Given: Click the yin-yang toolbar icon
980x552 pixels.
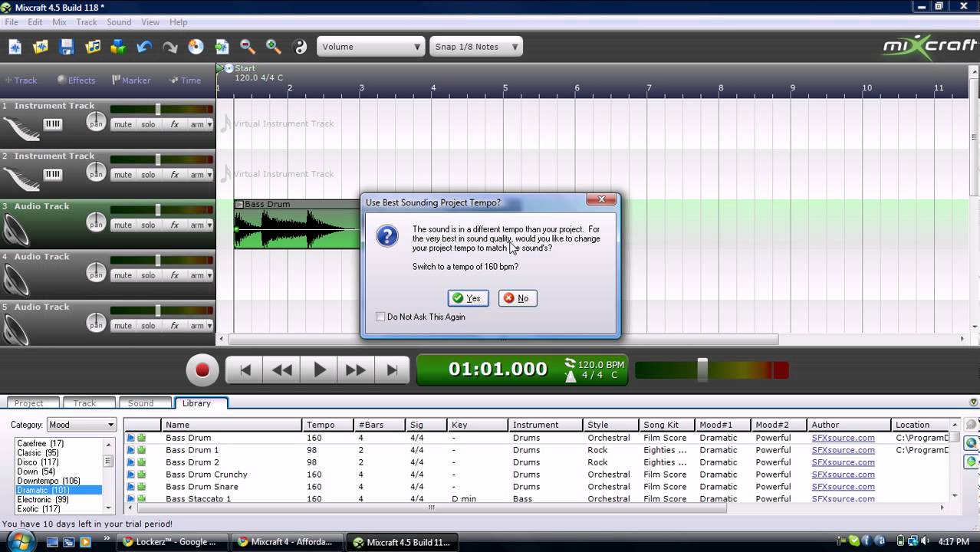Looking at the screenshot, I should [300, 47].
